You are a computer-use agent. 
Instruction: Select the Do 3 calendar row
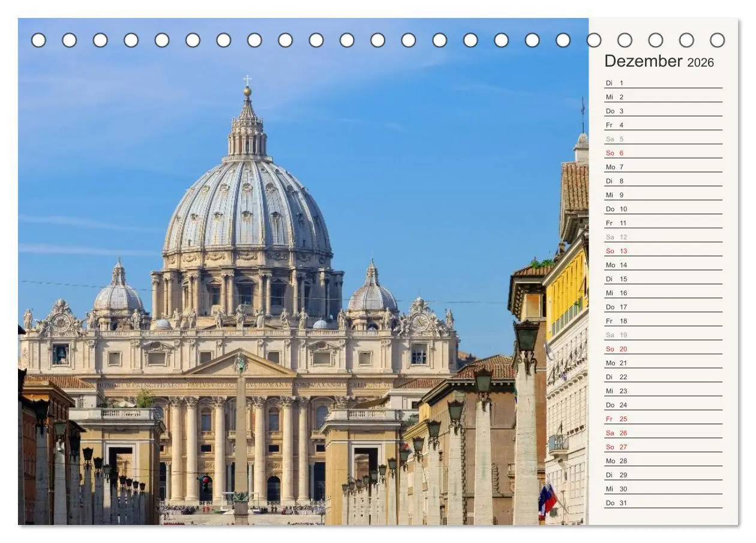[663, 111]
